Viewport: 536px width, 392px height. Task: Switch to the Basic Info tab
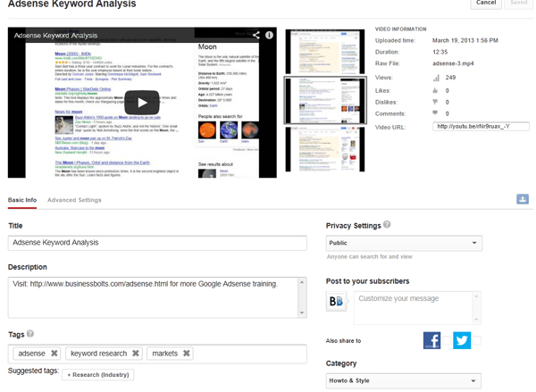[22, 200]
